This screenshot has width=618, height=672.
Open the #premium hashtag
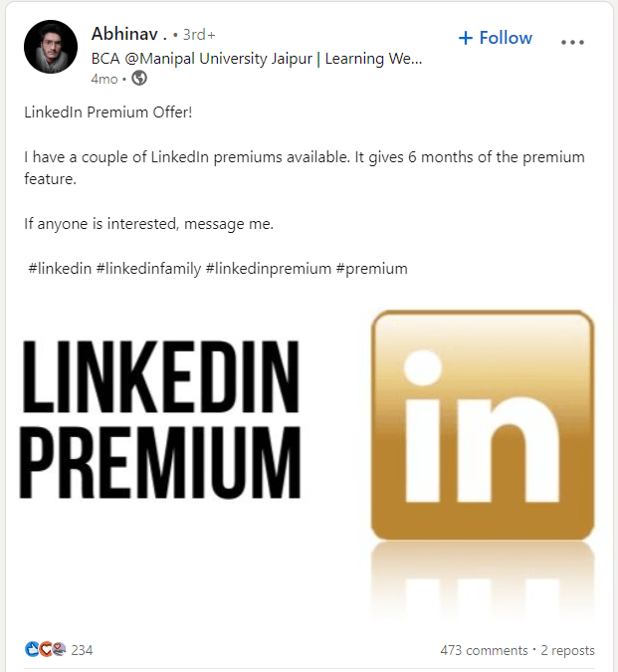[372, 269]
